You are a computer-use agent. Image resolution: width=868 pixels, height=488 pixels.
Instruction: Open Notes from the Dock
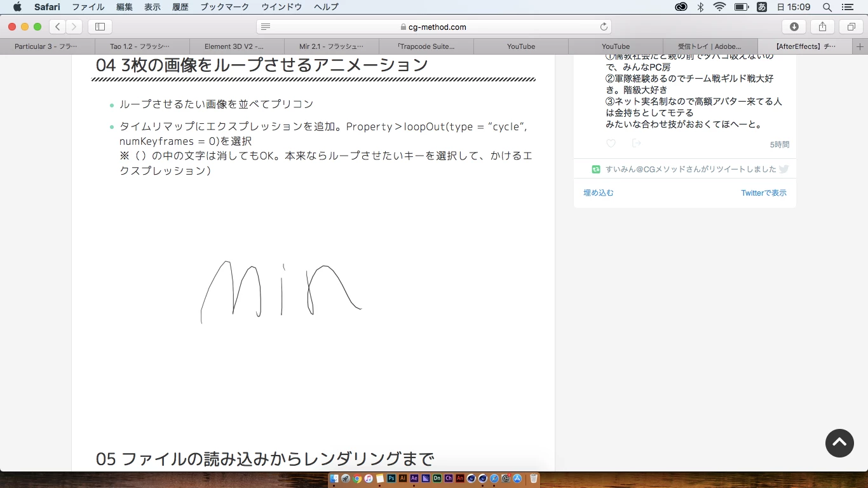pos(380,478)
